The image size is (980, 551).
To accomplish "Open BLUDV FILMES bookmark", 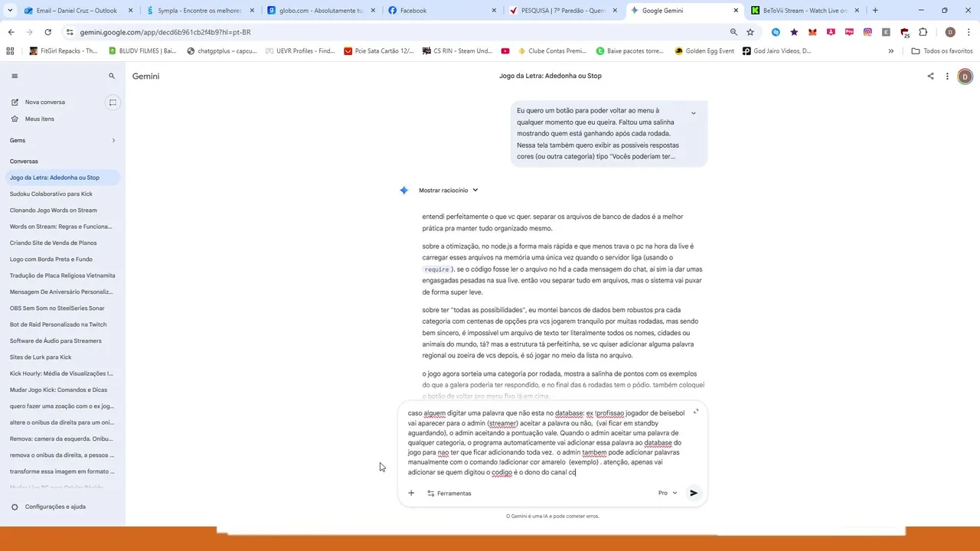I will coord(142,51).
